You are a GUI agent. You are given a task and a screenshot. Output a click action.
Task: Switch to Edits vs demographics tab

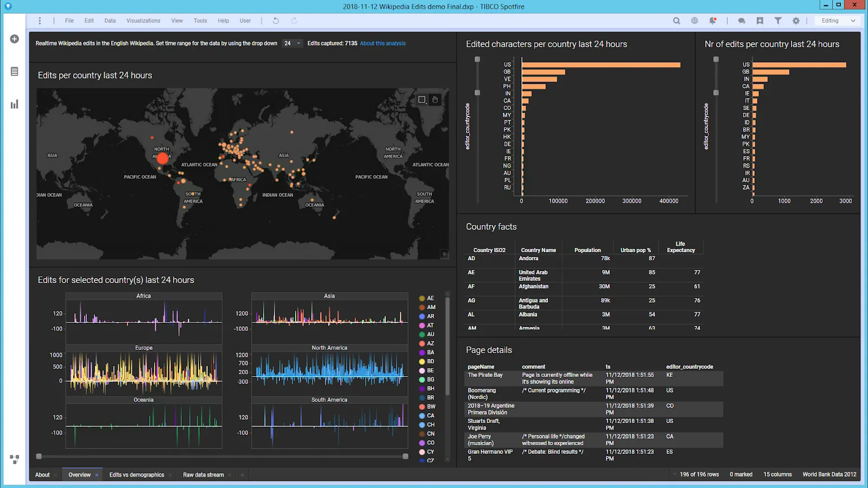pyautogui.click(x=137, y=475)
